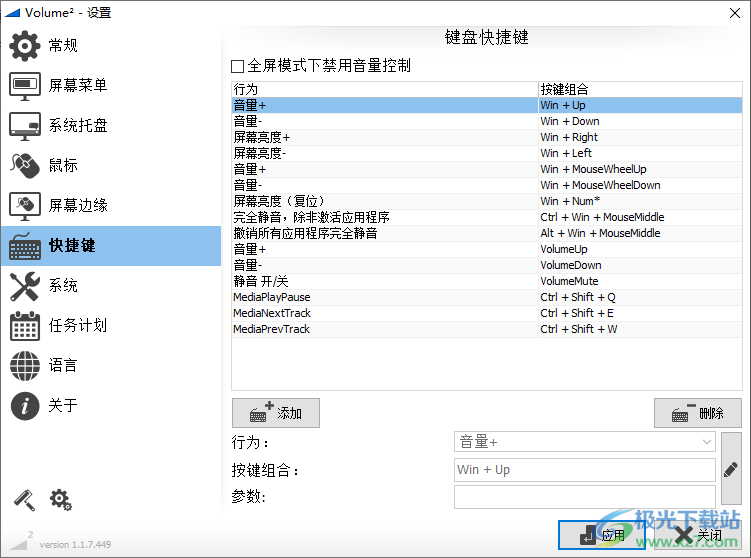Switch to the 语言 language globe icon
This screenshot has height=558, width=751.
click(25, 366)
